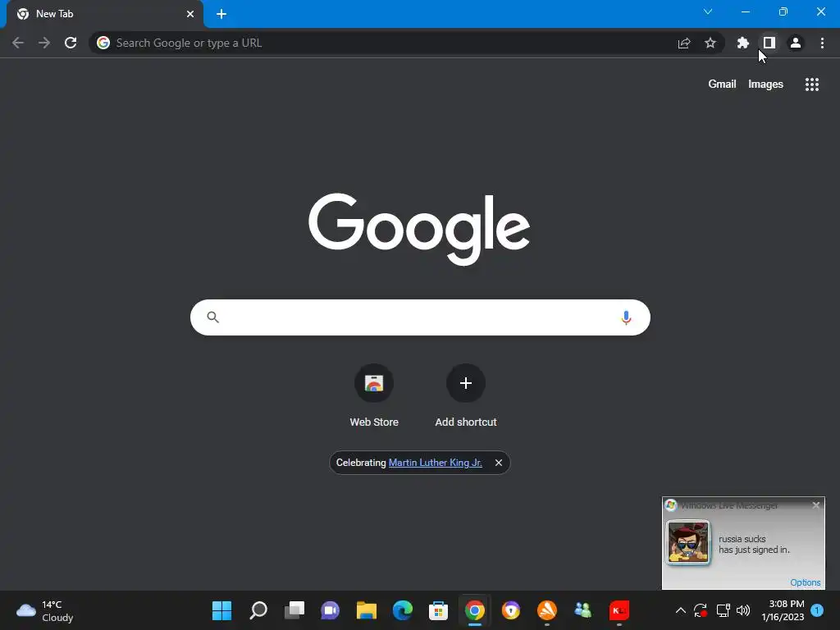Dismiss the Celebrating promo chip
The width and height of the screenshot is (840, 630).
click(x=499, y=463)
